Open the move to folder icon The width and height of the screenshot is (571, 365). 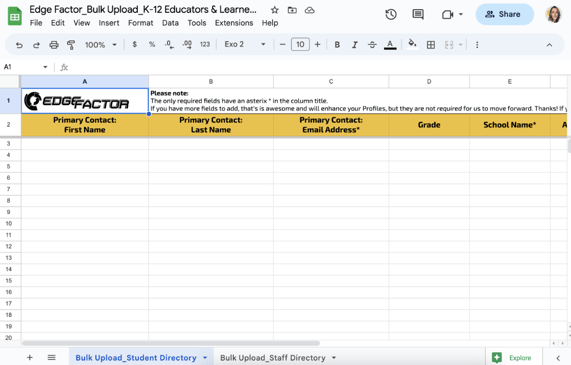292,10
